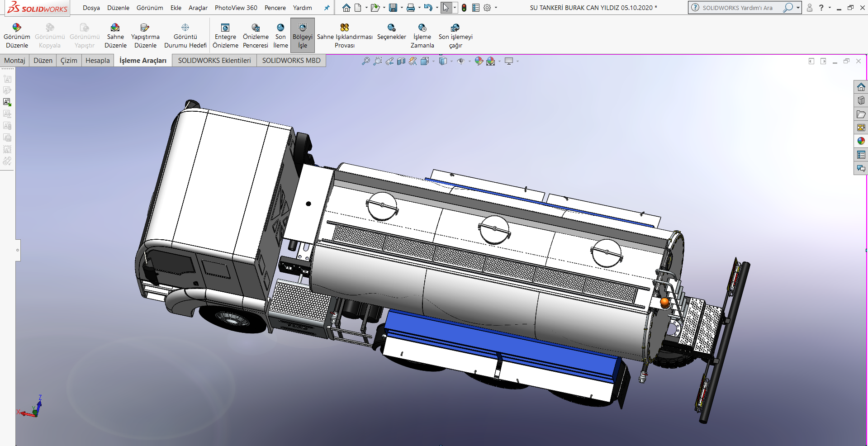
Task: Open the Yardım menu
Action: coord(303,8)
